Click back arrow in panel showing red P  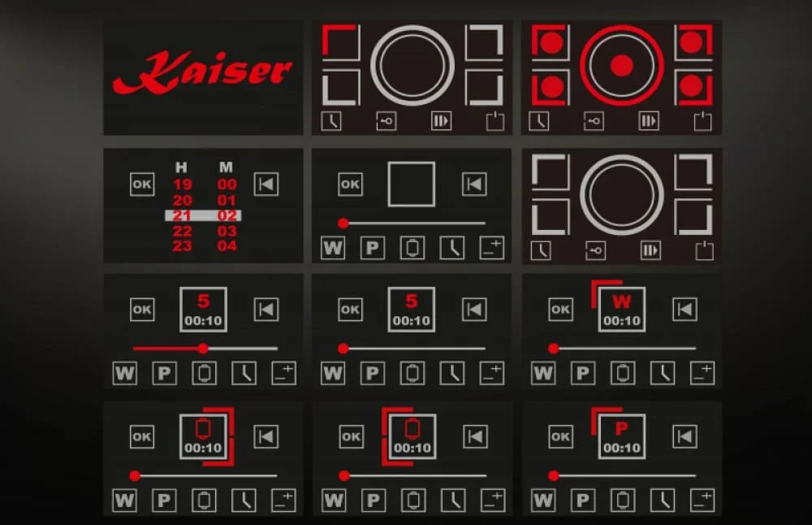tap(685, 436)
